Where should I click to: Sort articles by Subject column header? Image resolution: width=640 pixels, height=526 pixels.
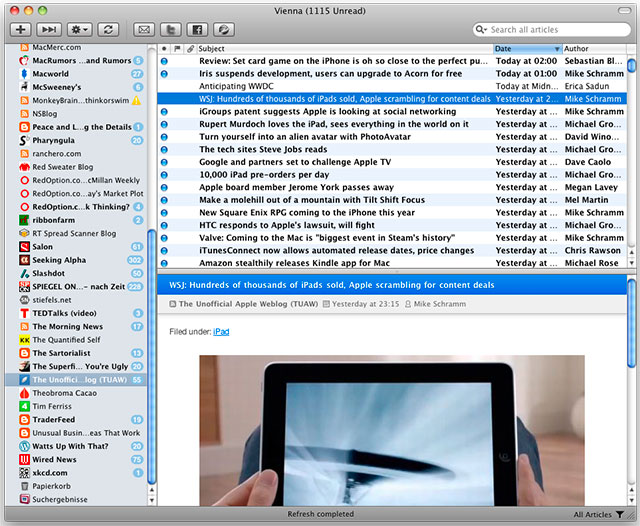344,49
